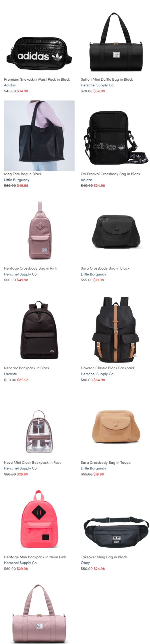Image resolution: width=150 pixels, height=644 pixels.
Task: Open the pink duffle bag image
Action: [39, 614]
